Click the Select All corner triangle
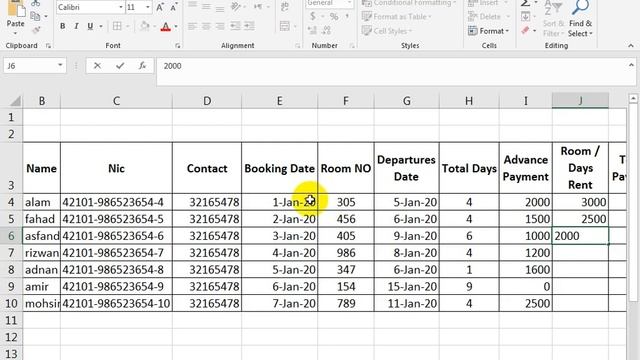Screen dimensions: 640x360 click(15, 101)
